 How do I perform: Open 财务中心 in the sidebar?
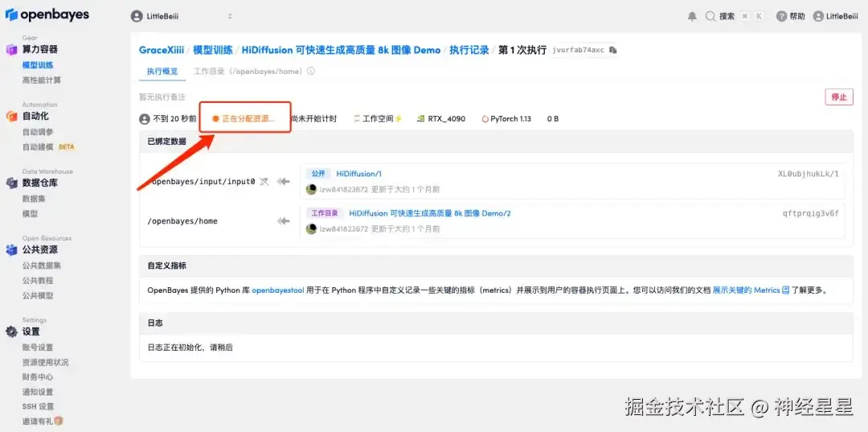(x=39, y=377)
